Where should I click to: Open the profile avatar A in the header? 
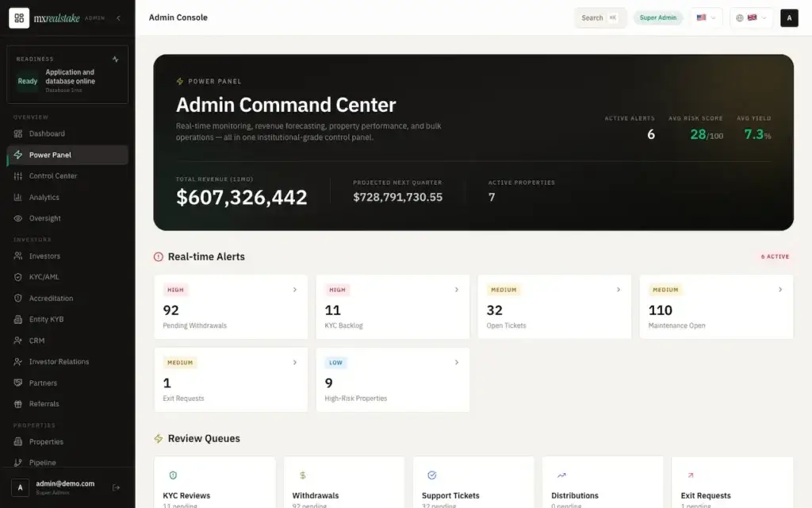[789, 17]
